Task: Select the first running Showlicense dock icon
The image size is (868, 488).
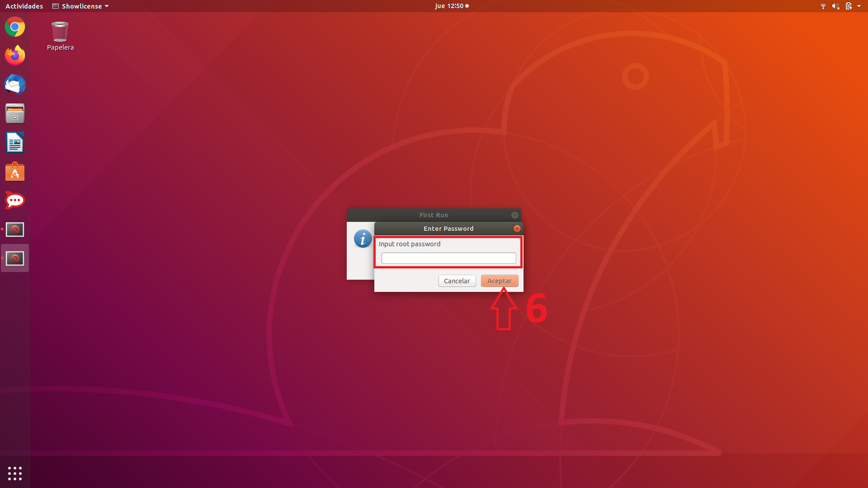Action: click(15, 230)
